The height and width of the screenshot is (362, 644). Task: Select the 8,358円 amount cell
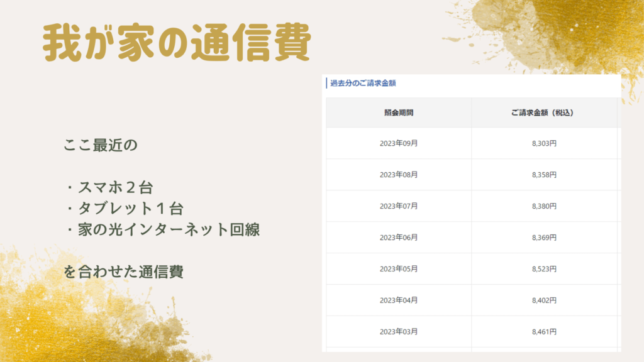click(544, 175)
